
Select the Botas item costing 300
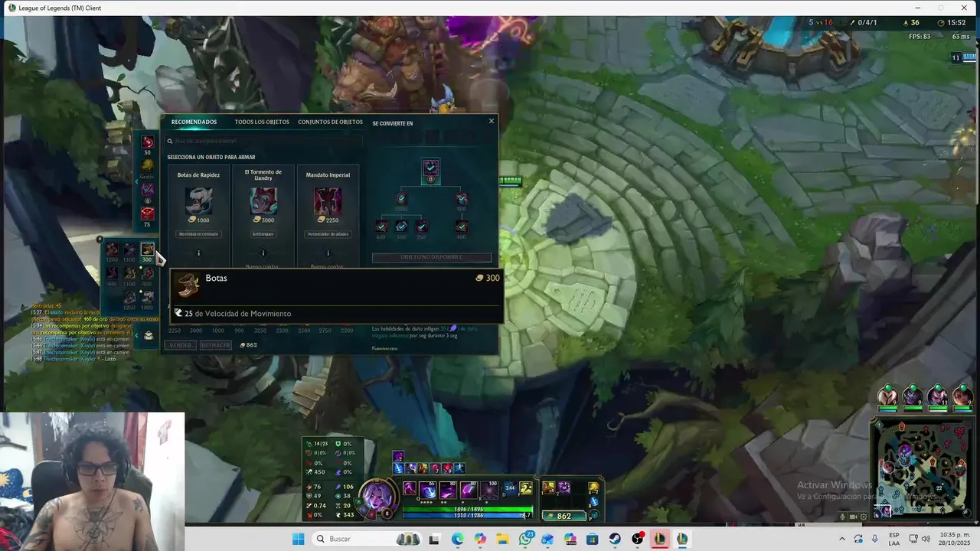147,249
